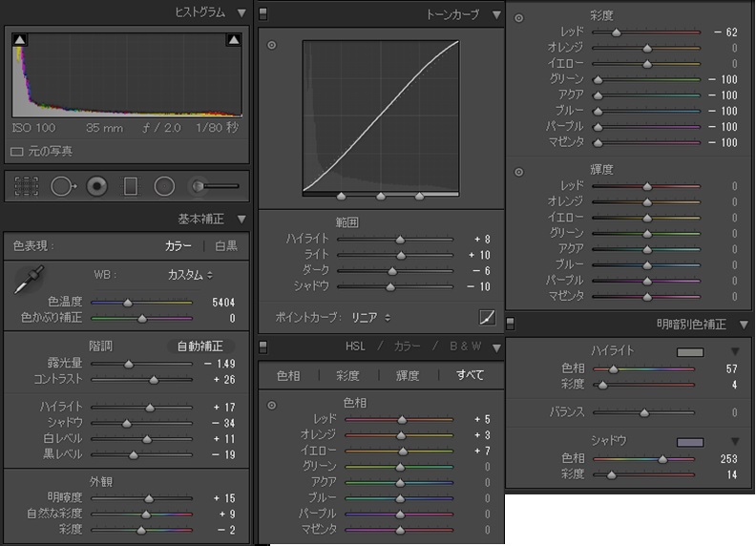The width and height of the screenshot is (756, 546).
Task: Select the red eye correction tool
Action: coord(97,186)
